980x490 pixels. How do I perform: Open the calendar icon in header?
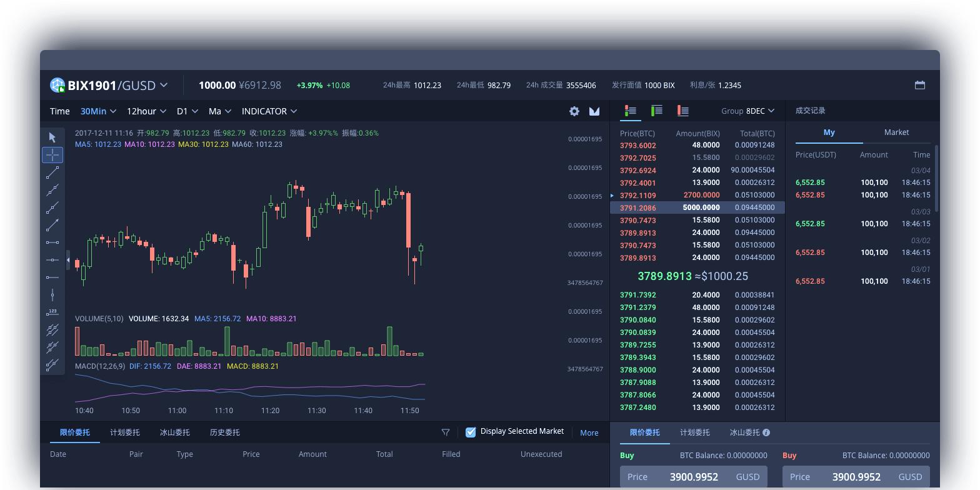(x=920, y=85)
